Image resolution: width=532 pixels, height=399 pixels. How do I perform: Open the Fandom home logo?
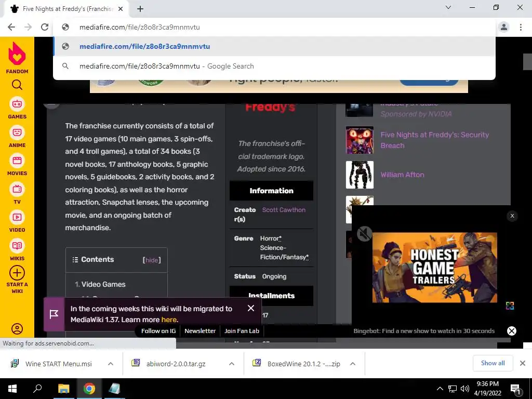tap(17, 58)
